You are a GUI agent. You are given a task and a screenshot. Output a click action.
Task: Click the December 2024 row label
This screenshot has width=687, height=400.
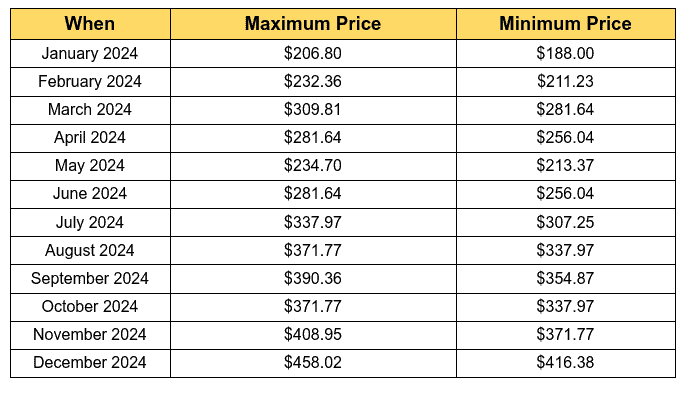click(90, 362)
